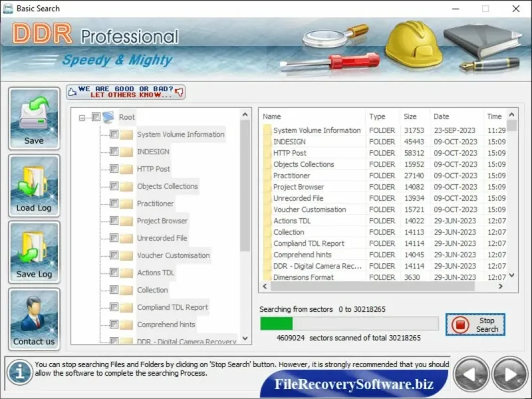Click the Practitioner folder icon in tree
Viewport: 532px width, 399px height.
(x=126, y=203)
